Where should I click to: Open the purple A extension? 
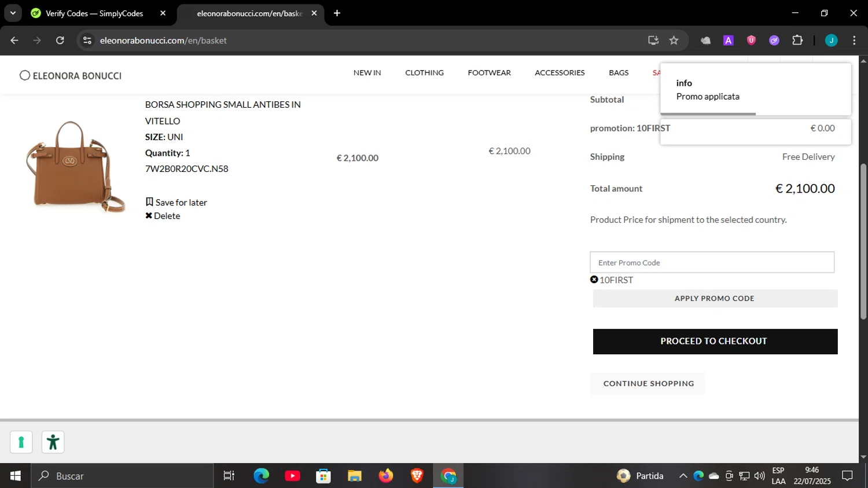click(x=729, y=41)
